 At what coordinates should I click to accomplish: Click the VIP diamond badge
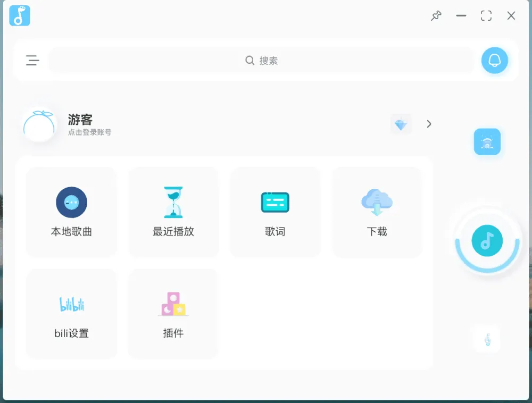tap(401, 123)
